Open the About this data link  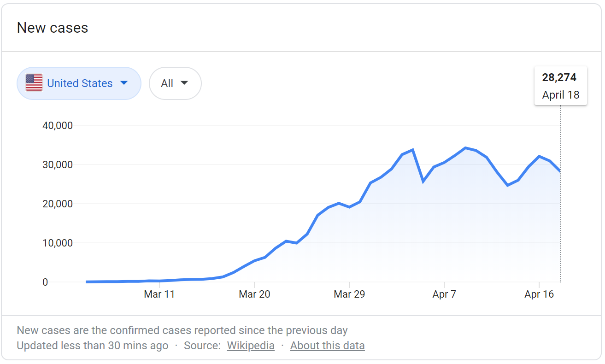tap(327, 346)
